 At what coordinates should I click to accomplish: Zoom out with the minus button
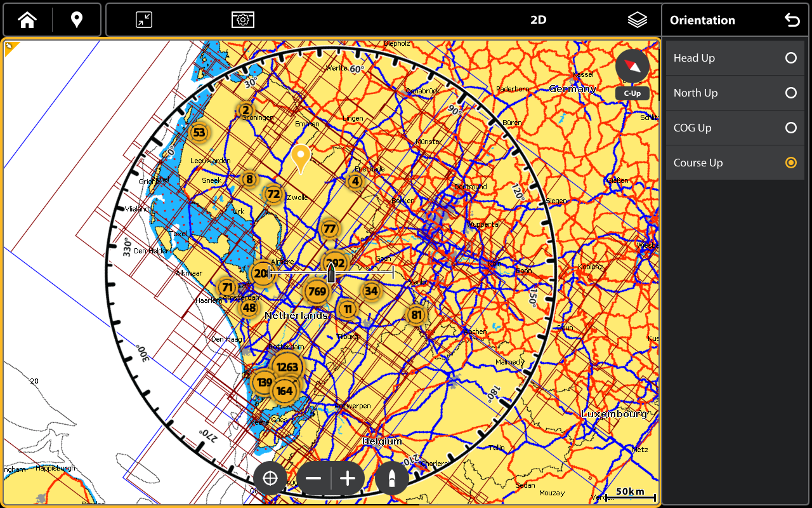[x=313, y=479]
